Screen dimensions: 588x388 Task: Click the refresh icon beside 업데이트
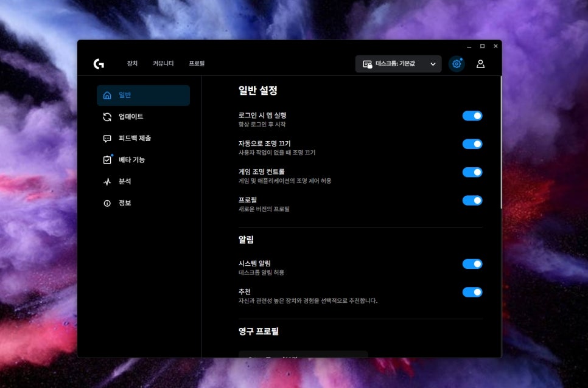[x=108, y=117]
